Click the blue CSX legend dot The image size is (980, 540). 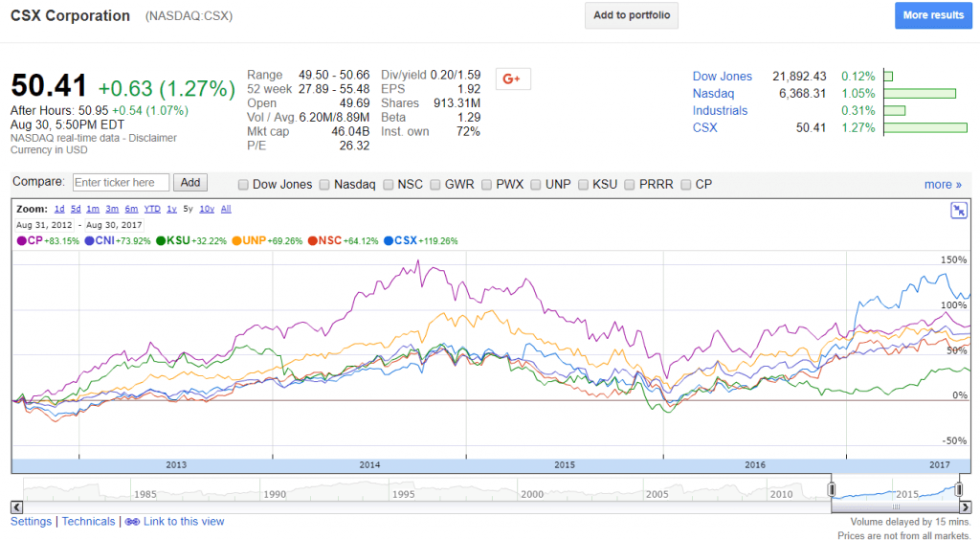[x=389, y=240]
